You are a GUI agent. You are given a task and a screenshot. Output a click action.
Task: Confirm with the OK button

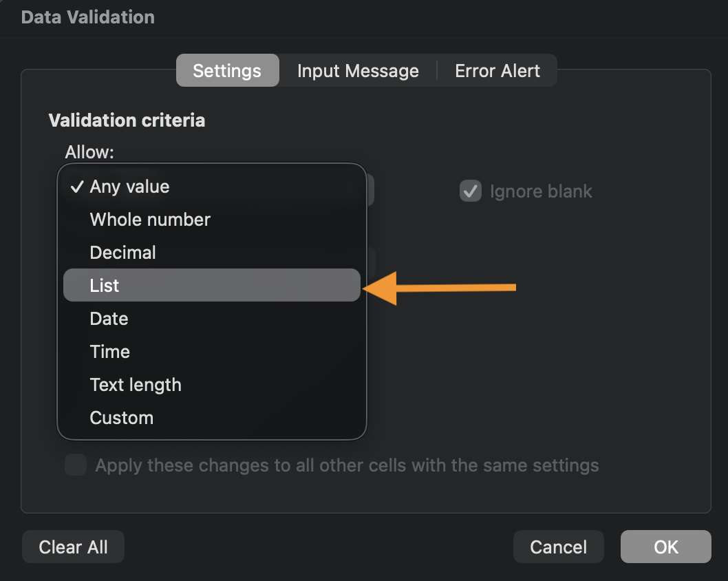[665, 547]
